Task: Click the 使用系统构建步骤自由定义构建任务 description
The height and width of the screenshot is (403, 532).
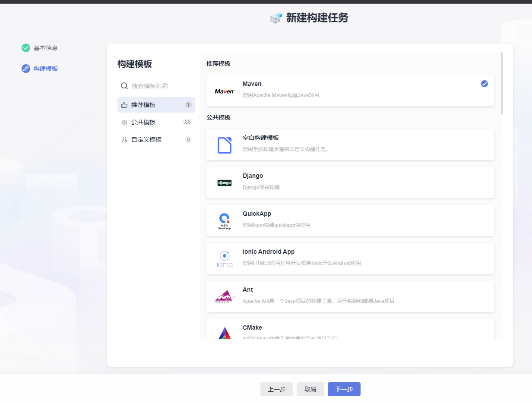Action: click(285, 149)
